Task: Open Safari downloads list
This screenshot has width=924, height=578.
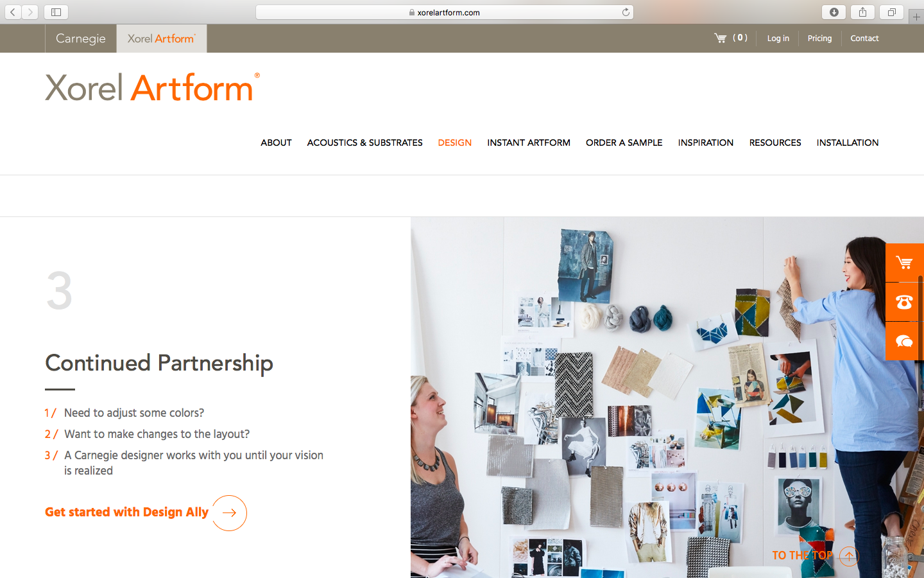Action: [834, 12]
